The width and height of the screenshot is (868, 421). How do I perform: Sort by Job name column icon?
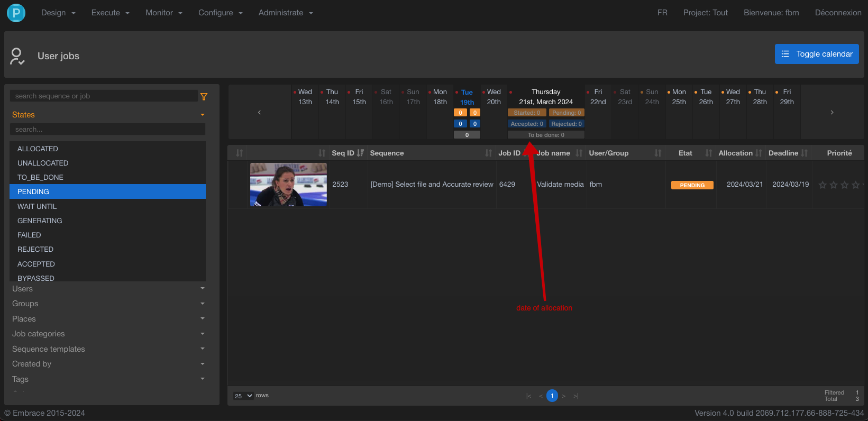[579, 153]
